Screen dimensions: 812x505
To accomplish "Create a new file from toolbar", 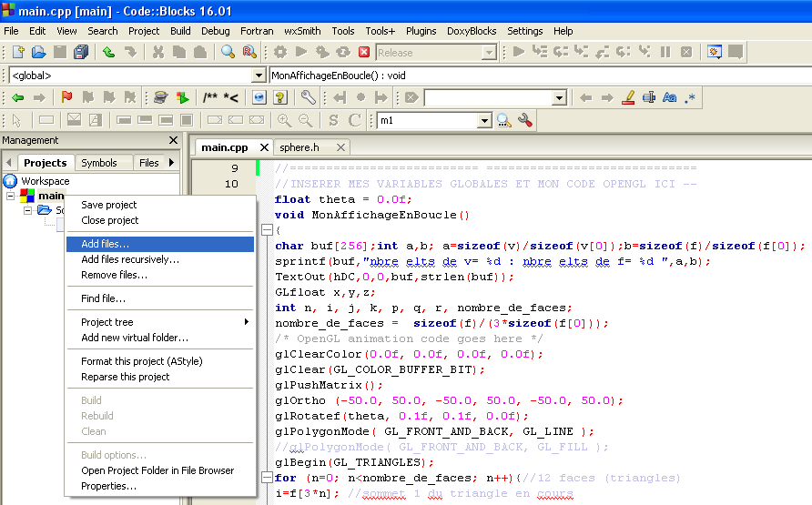I will coord(18,52).
